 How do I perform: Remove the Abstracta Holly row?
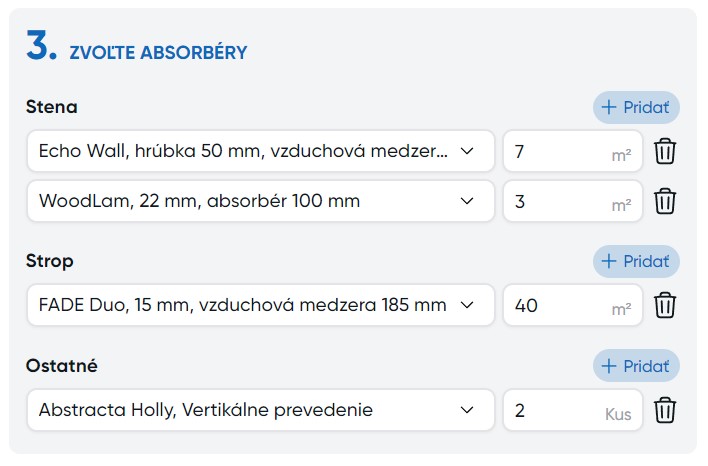[665, 409]
